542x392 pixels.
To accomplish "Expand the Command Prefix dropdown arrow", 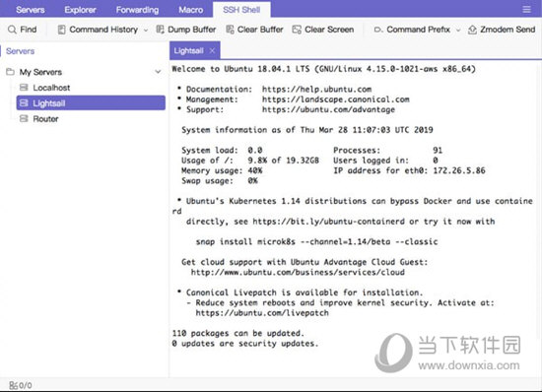I will (x=458, y=31).
